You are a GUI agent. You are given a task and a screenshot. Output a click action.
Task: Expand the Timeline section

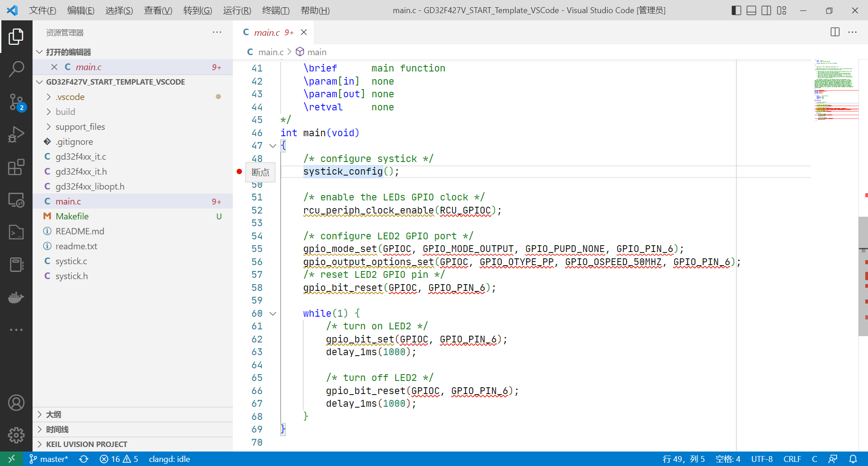point(133,429)
